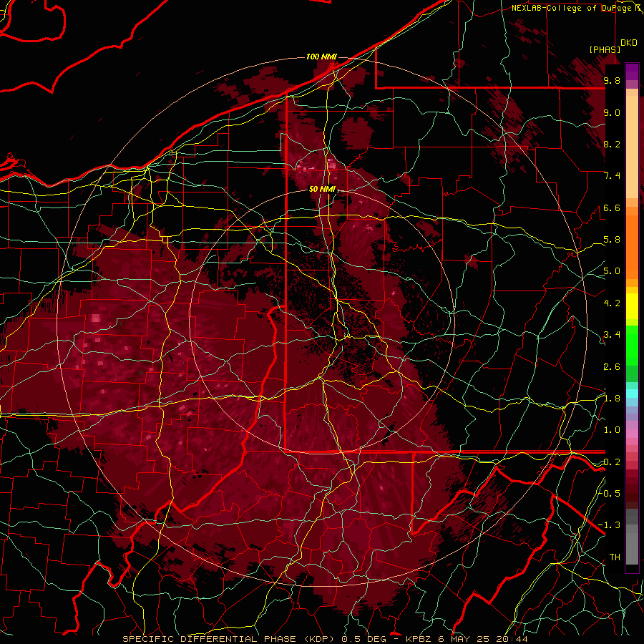Click the -1.3 legend value
The image size is (644, 644).
click(609, 525)
